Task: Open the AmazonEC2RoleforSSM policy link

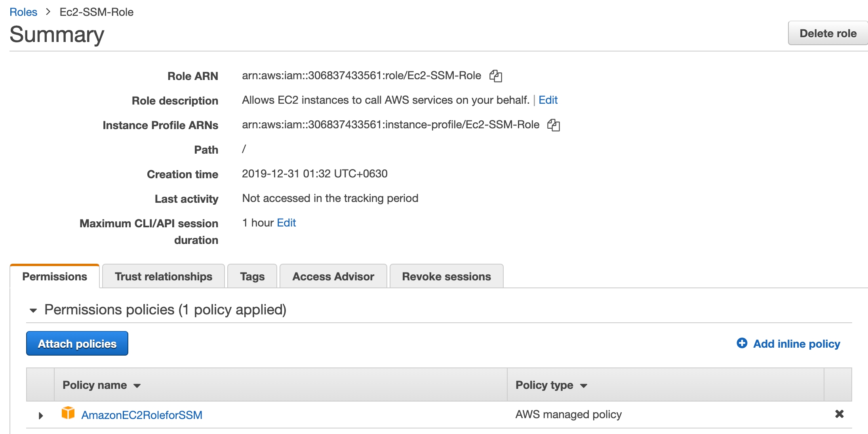Action: coord(142,415)
